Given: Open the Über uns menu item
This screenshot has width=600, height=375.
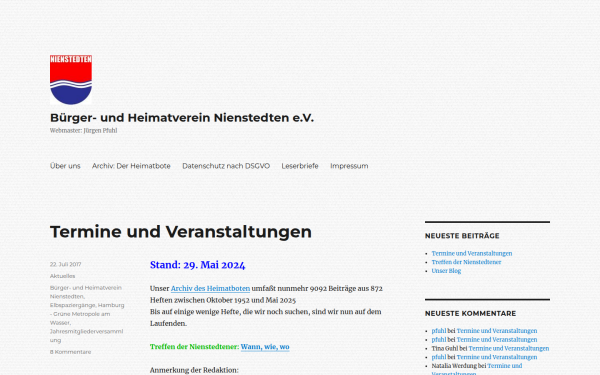Looking at the screenshot, I should [x=65, y=166].
